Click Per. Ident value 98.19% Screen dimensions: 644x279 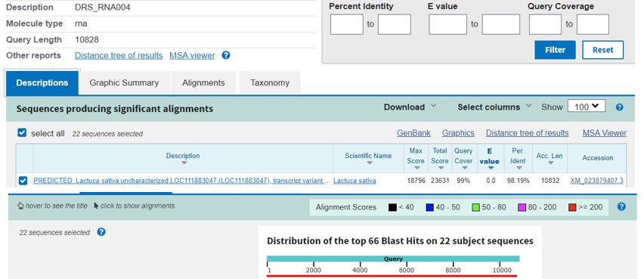coord(518,181)
